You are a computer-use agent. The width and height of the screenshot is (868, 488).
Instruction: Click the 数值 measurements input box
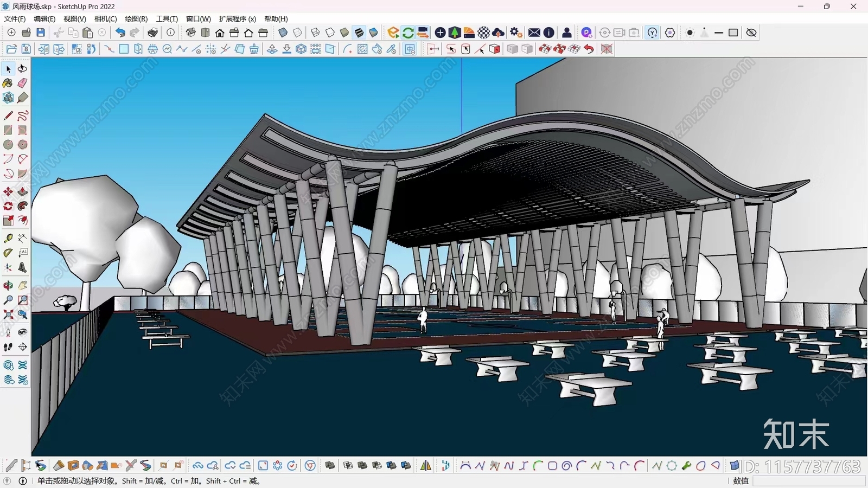point(809,481)
